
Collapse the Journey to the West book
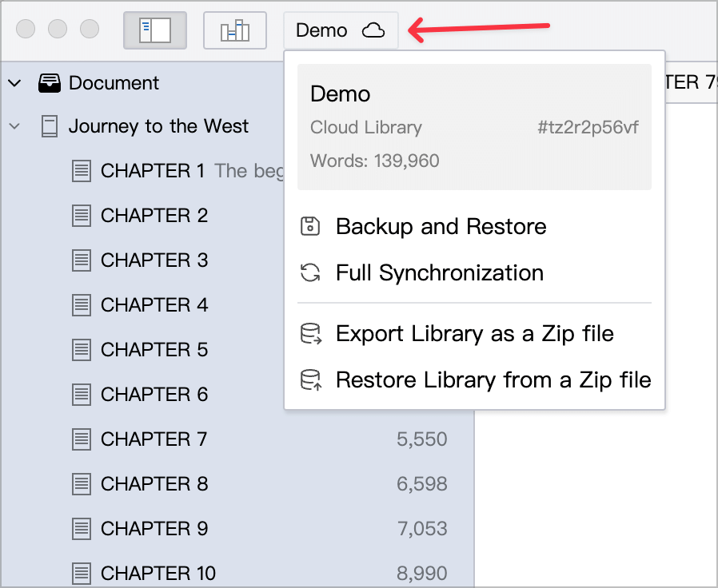pyautogui.click(x=14, y=126)
